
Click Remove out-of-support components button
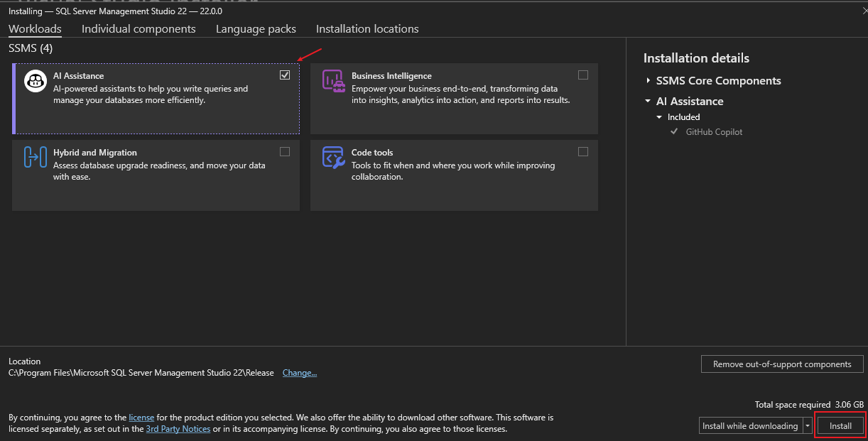click(x=782, y=364)
